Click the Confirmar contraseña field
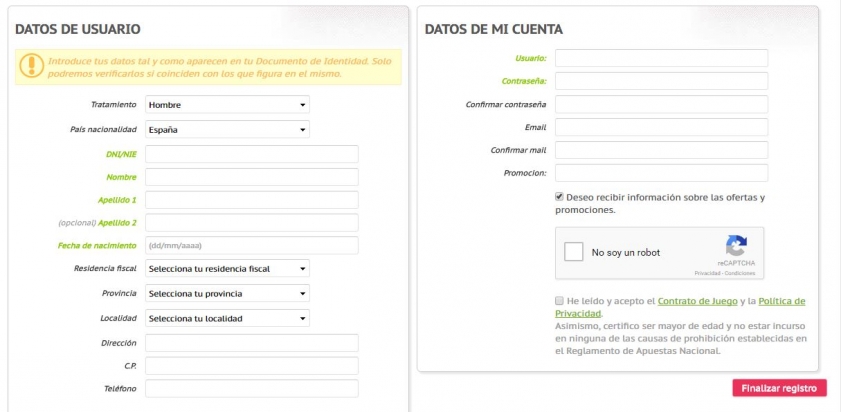 coord(661,104)
